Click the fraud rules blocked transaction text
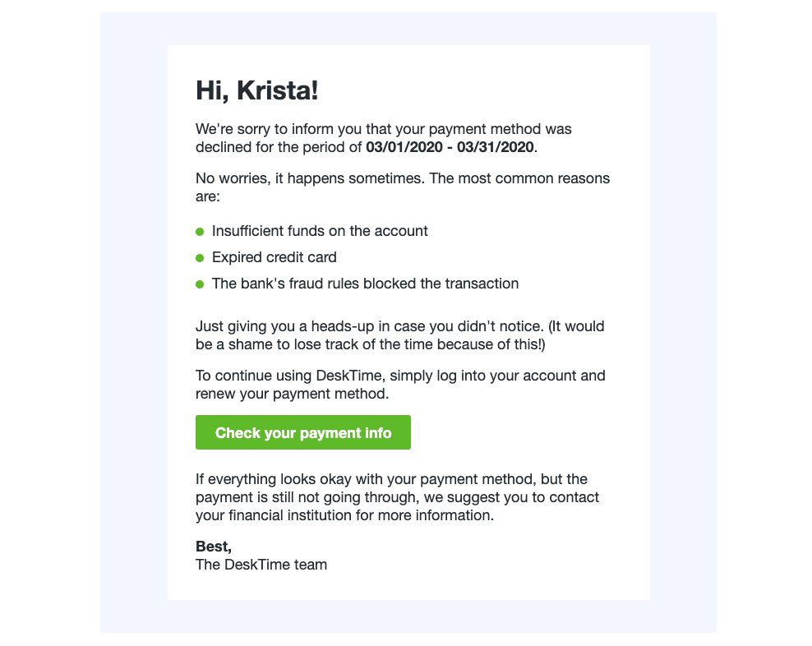The image size is (812, 646). (365, 284)
